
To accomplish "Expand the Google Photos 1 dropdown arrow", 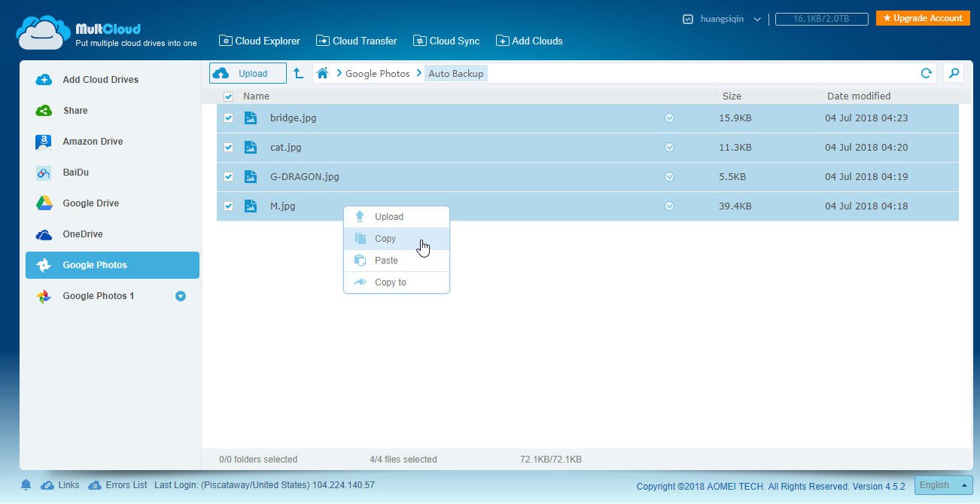I will pyautogui.click(x=181, y=296).
